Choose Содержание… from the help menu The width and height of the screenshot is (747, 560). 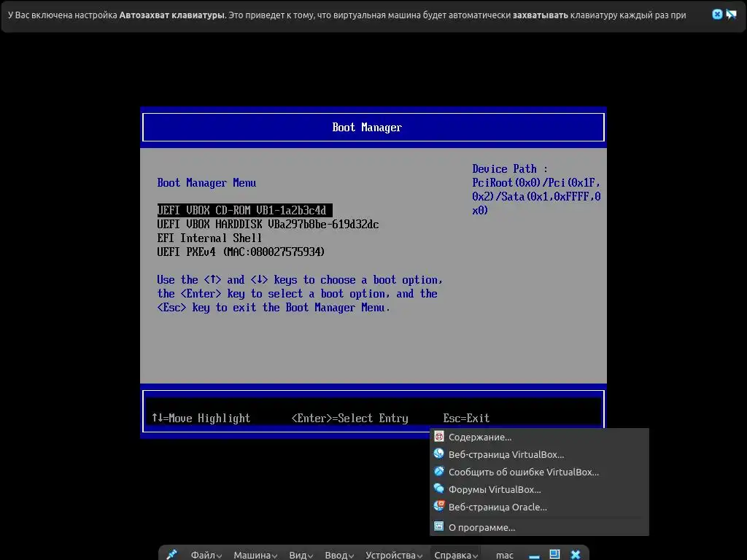coord(539,437)
